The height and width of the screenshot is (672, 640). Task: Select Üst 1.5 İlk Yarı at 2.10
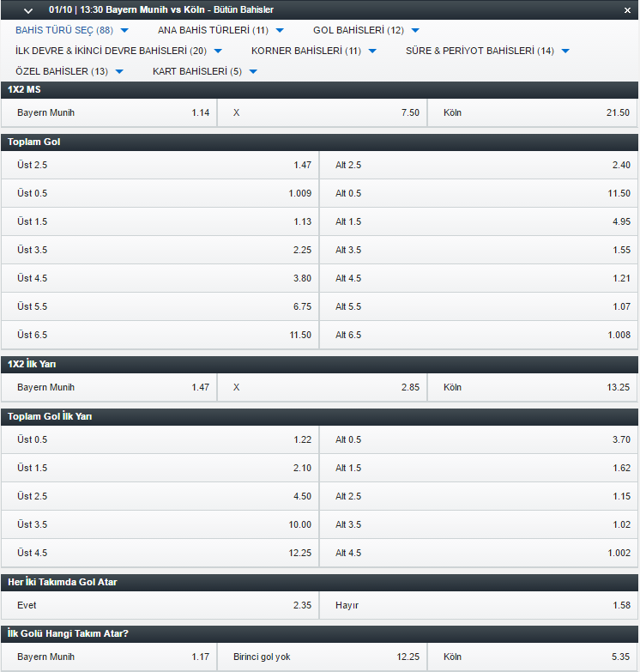[x=160, y=468]
